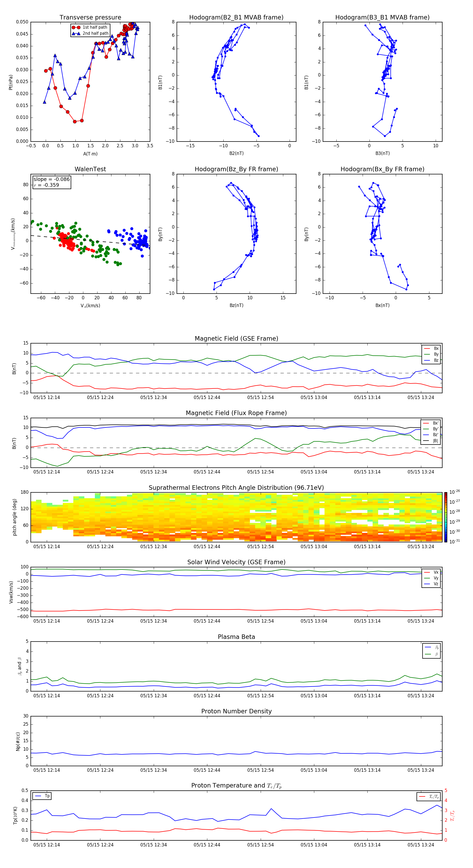Image resolution: width=473 pixels, height=868 pixels.
Task: Click the 'B3(nT)' x-axis label
Action: point(382,153)
